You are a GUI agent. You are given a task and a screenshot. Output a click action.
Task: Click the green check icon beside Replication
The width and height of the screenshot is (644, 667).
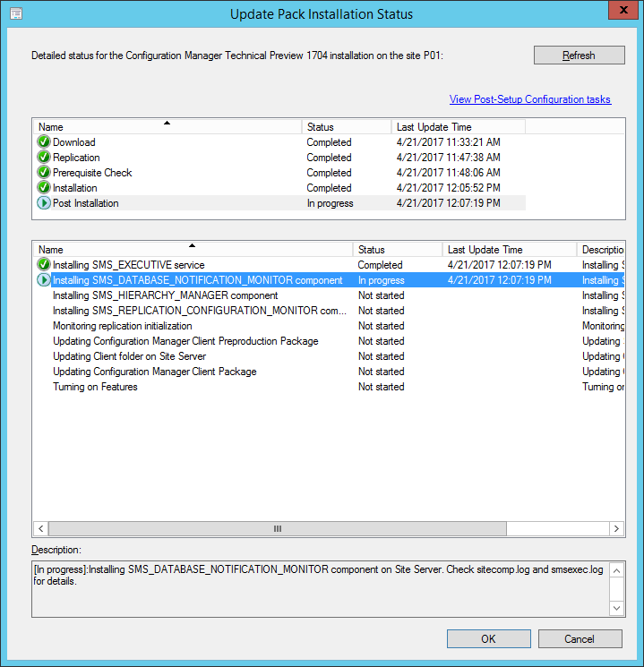pos(43,157)
